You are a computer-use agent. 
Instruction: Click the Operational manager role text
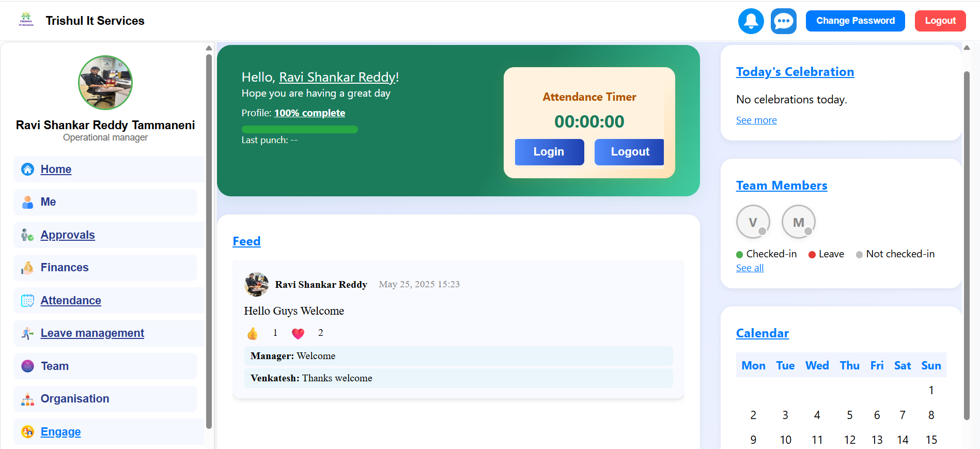[x=105, y=137]
